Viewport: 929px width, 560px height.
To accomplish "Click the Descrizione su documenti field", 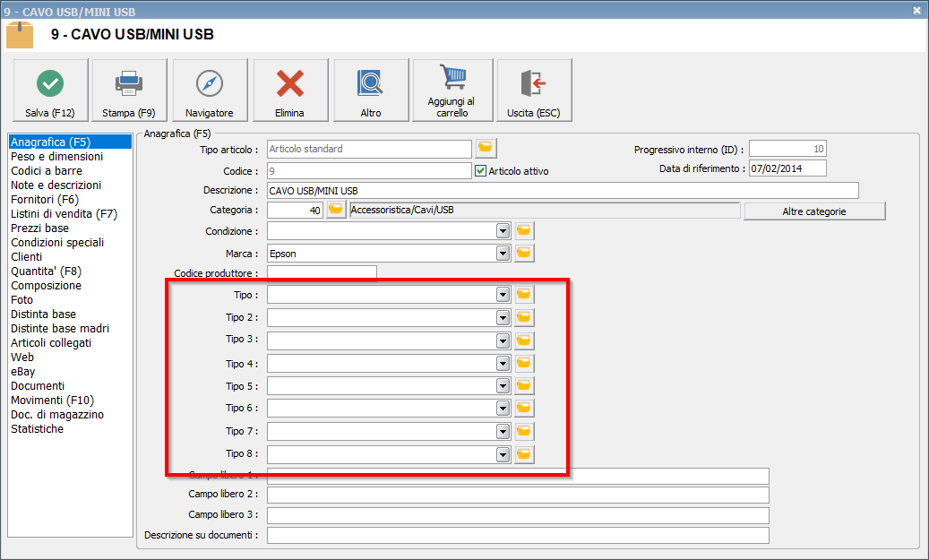I will tap(518, 535).
